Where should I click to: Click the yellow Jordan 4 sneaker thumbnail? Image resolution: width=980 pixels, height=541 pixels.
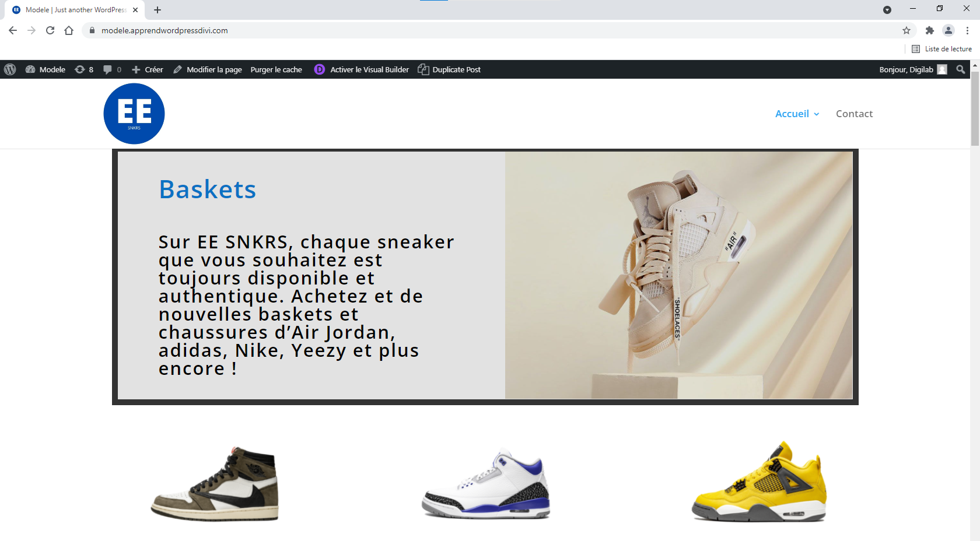tap(759, 482)
